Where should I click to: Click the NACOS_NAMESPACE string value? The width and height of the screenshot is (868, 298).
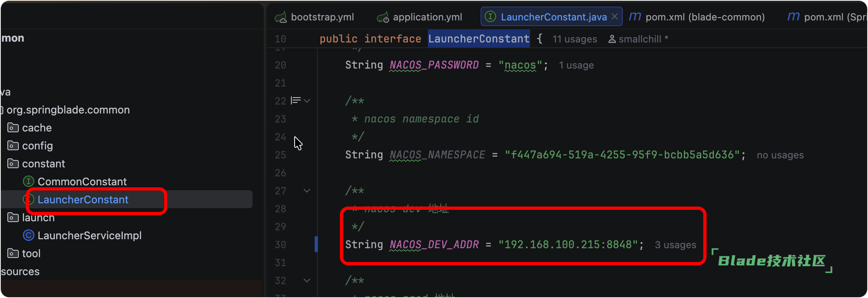click(x=622, y=155)
